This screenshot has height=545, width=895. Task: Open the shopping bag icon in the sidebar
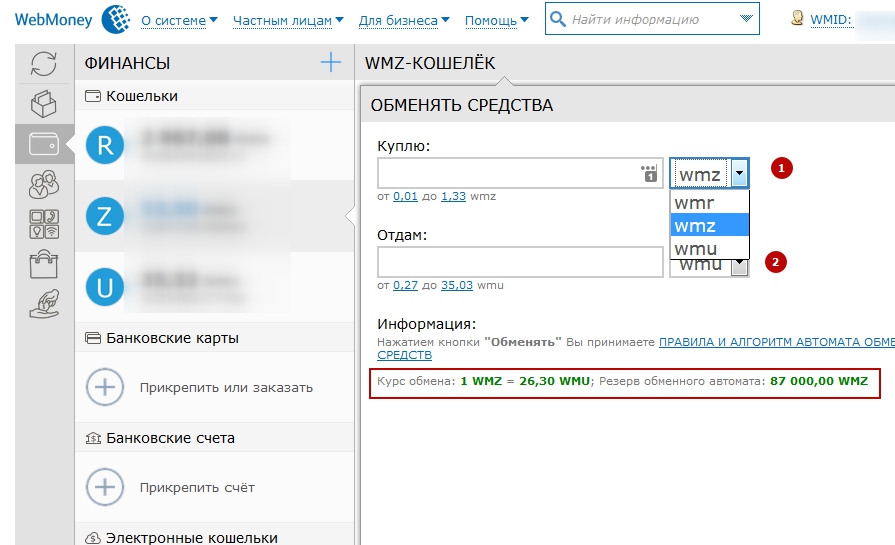pyautogui.click(x=44, y=264)
